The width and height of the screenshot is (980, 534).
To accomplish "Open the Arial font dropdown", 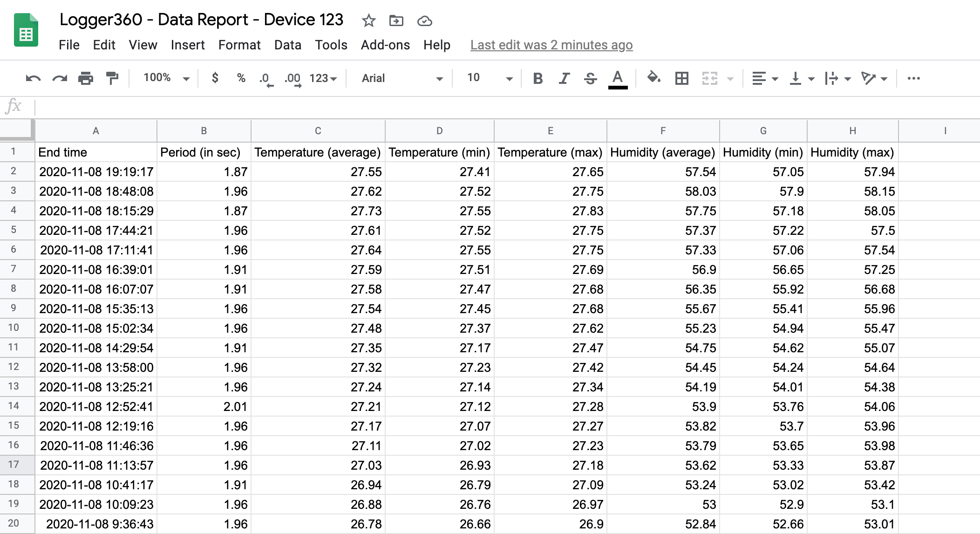I will tap(402, 78).
